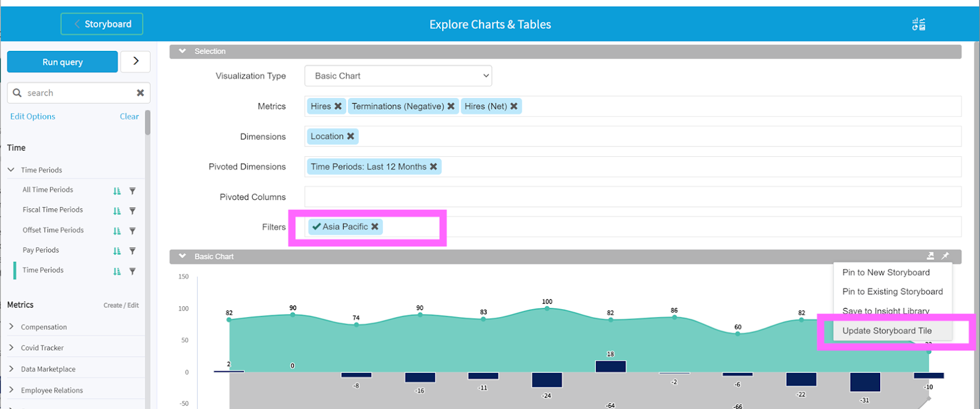
Task: Click the pin icon in Basic Chart header
Action: (945, 256)
